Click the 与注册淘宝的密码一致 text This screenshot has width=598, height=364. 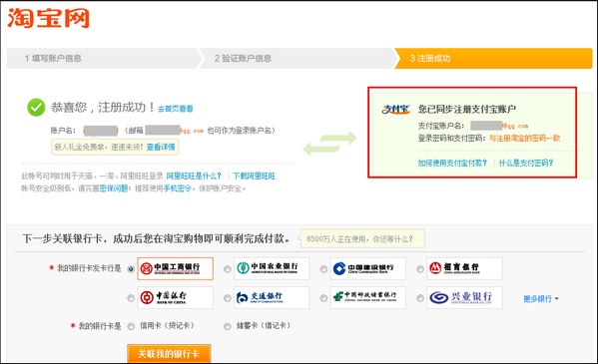click(x=525, y=138)
